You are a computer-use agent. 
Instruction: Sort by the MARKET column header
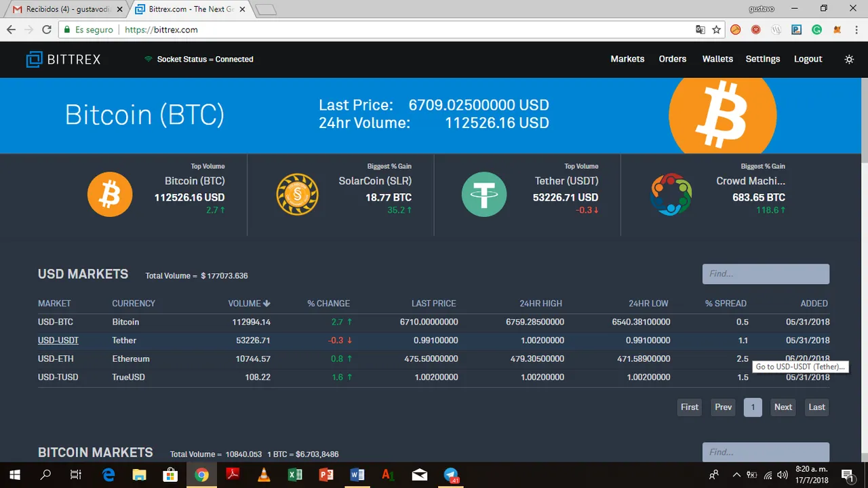54,304
